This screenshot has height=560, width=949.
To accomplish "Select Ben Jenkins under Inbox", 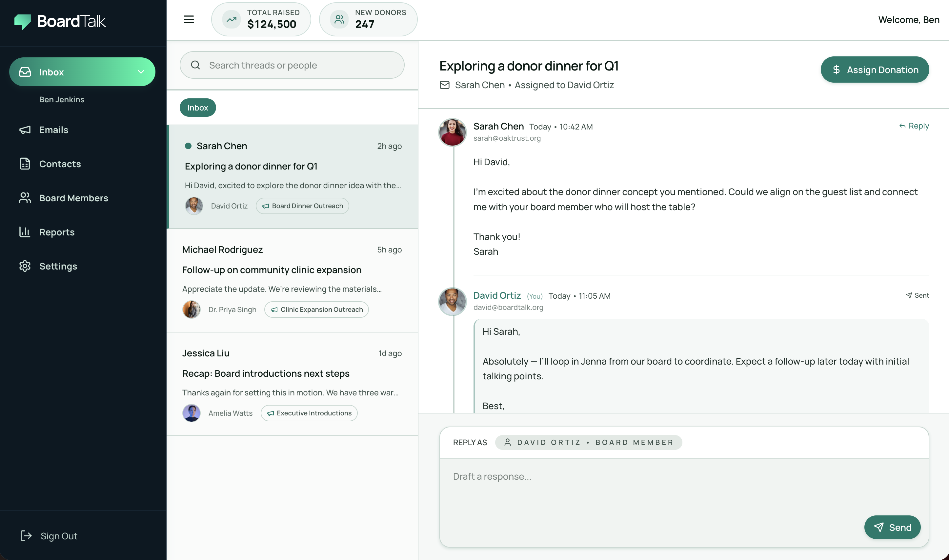I will click(62, 99).
